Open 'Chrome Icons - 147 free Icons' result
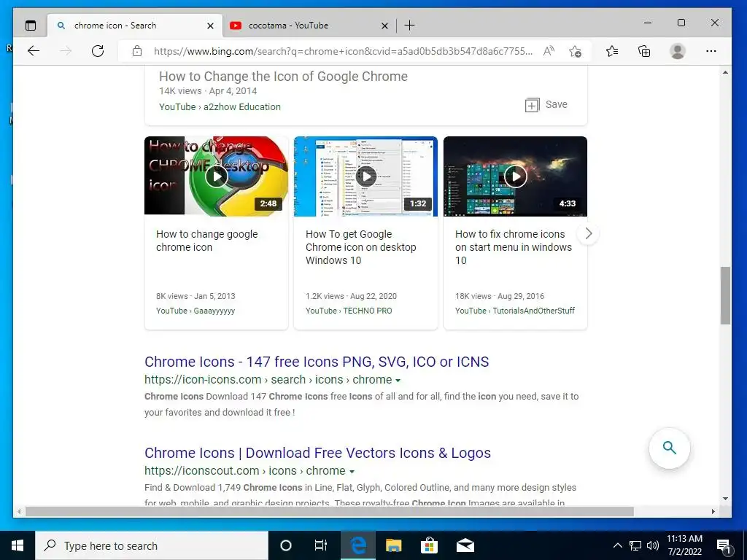The height and width of the screenshot is (560, 747). coord(317,362)
